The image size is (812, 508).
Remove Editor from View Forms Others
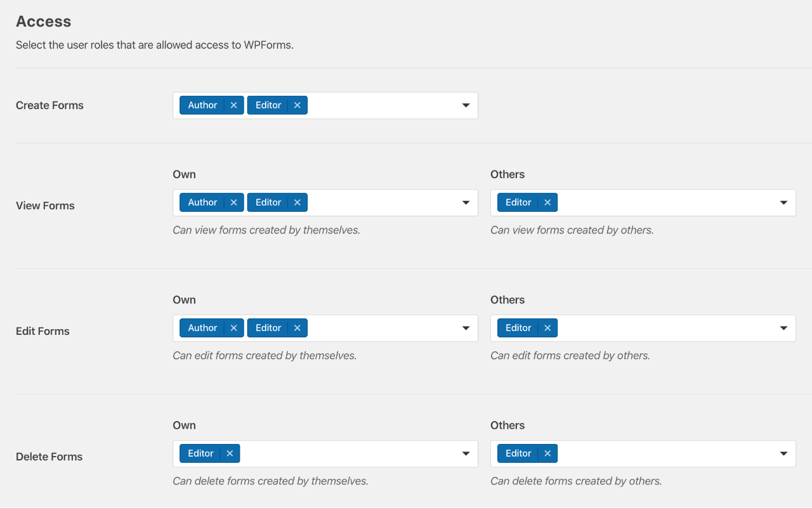tap(547, 202)
